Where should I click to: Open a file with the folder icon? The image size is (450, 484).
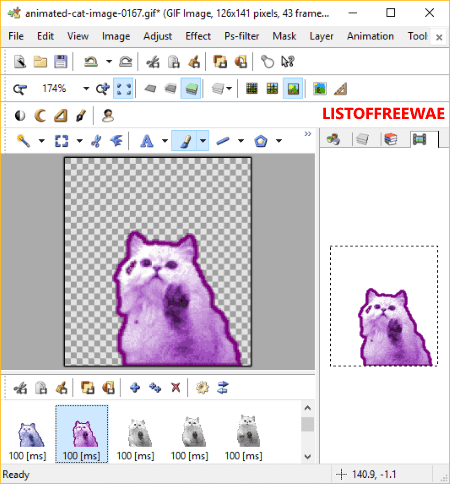[40, 62]
